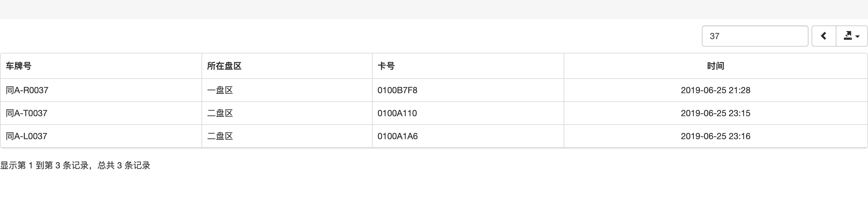
Task: Click the time 2019-06-25 21:28
Action: coord(715,90)
